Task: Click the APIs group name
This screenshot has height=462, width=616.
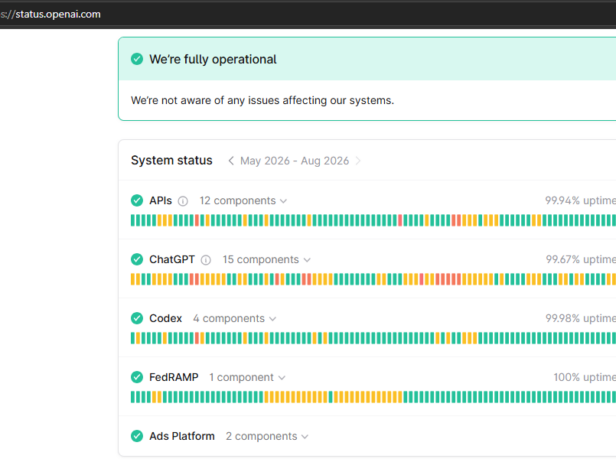Action: [x=161, y=200]
